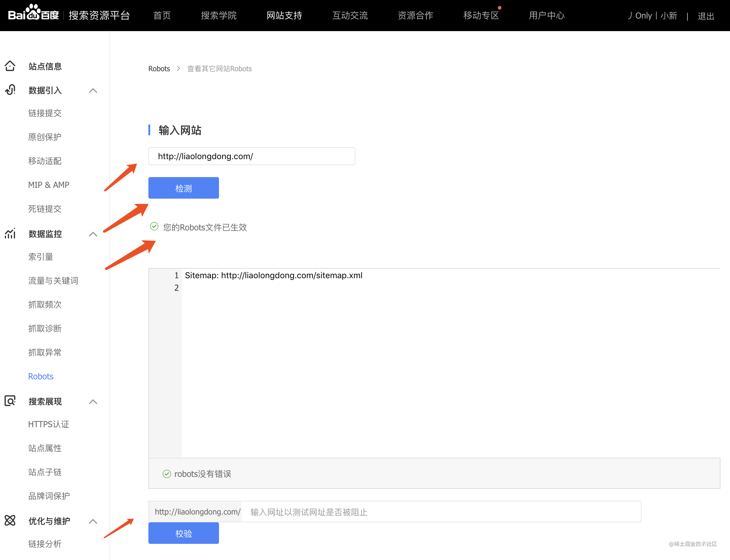Click the 数据监控 chart icon
Screen dimensions: 730x560
[x=10, y=234]
